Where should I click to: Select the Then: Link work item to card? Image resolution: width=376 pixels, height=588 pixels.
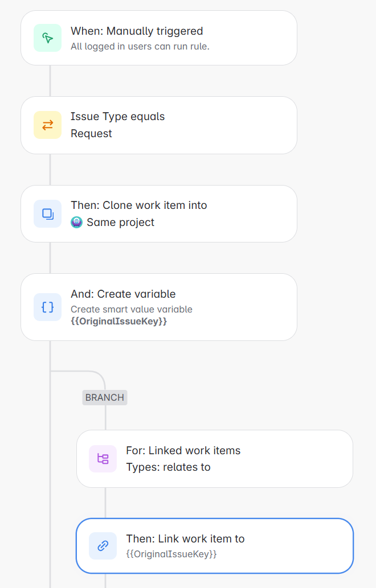tap(215, 545)
